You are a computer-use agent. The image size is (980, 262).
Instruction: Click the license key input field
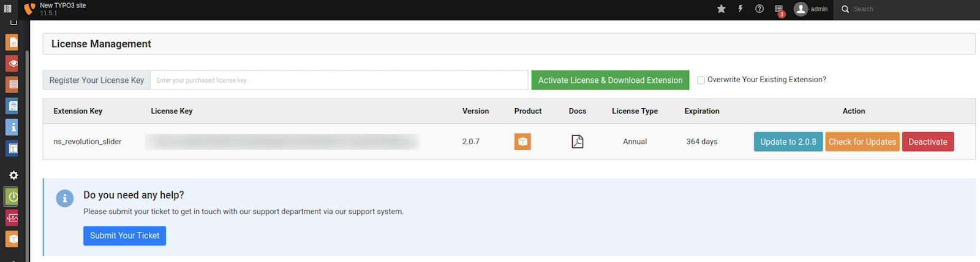(x=339, y=80)
